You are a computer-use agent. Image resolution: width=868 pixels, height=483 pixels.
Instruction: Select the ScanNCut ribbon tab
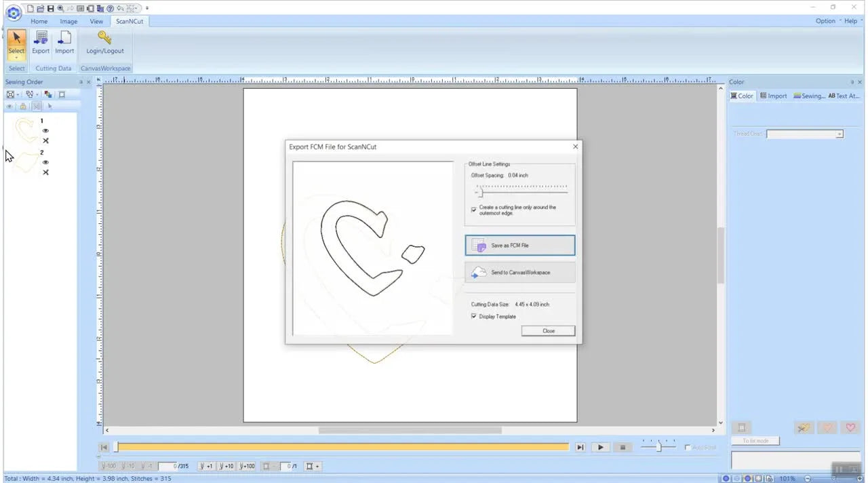click(x=129, y=21)
